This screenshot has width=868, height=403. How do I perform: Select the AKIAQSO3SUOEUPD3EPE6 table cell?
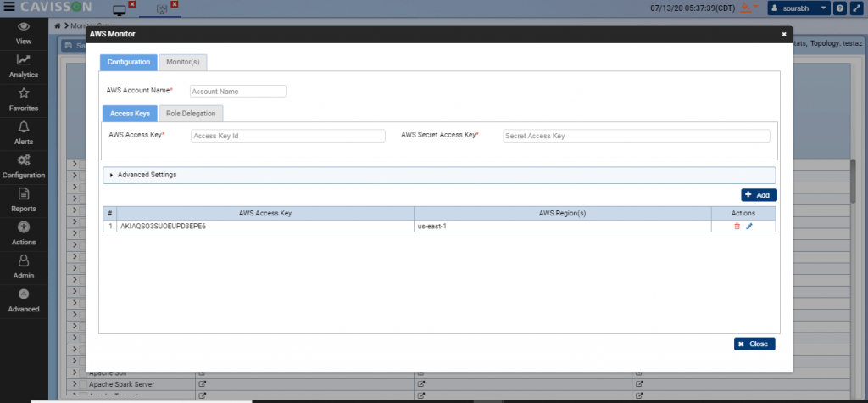pos(265,227)
